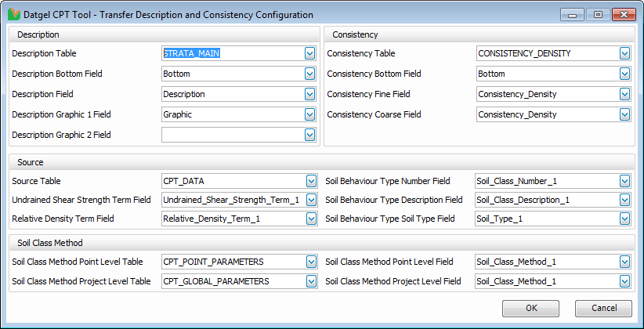The image size is (644, 329).
Task: Open Relative Density Term Field dropdown
Action: pos(311,219)
